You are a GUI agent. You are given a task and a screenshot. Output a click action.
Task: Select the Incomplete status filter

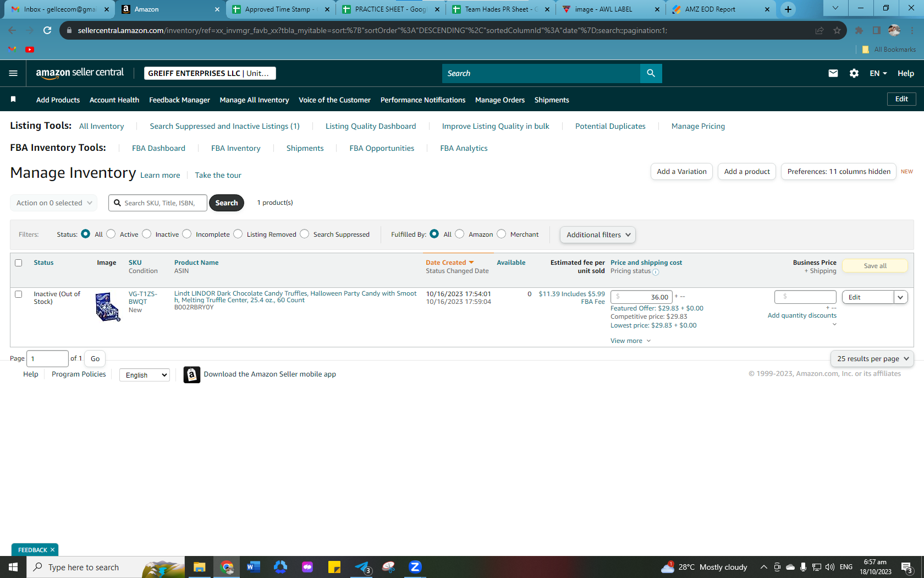(187, 234)
